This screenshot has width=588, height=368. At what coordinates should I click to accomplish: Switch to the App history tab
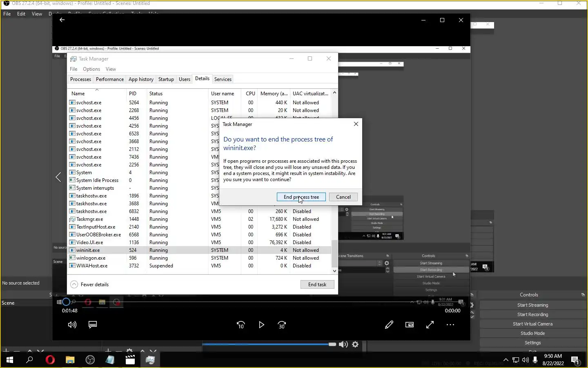point(141,79)
